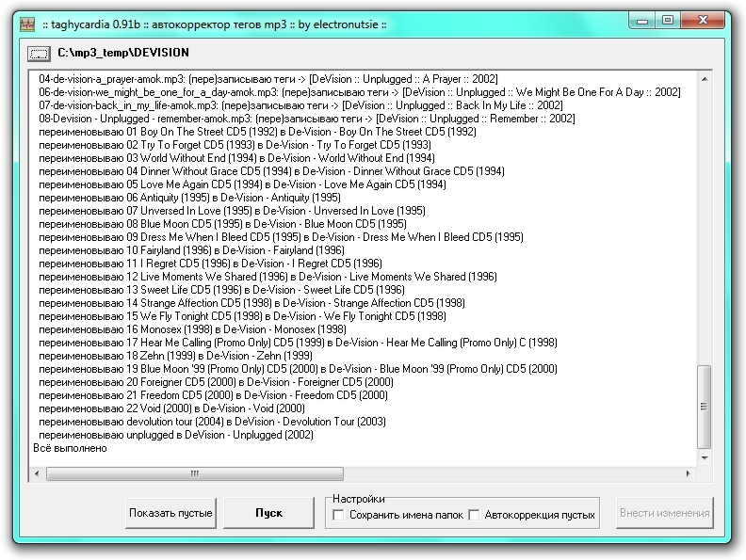Click the taghycardia app icon in title bar

coord(27,24)
